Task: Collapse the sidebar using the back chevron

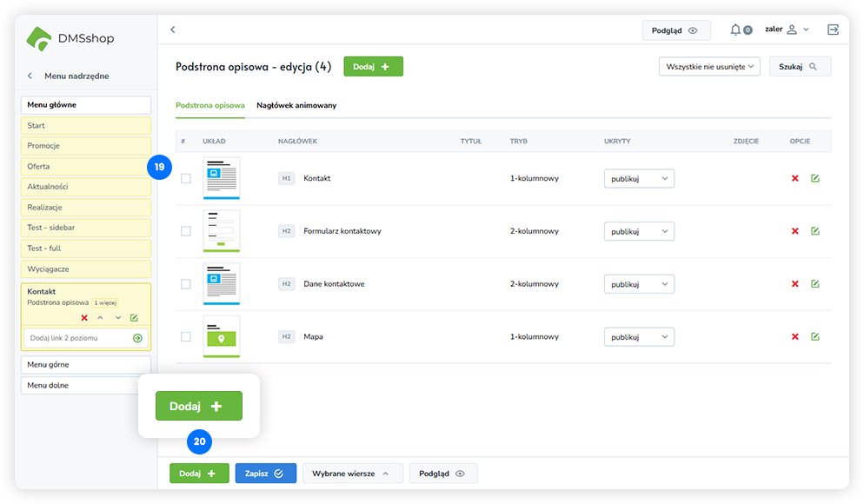Action: (172, 30)
